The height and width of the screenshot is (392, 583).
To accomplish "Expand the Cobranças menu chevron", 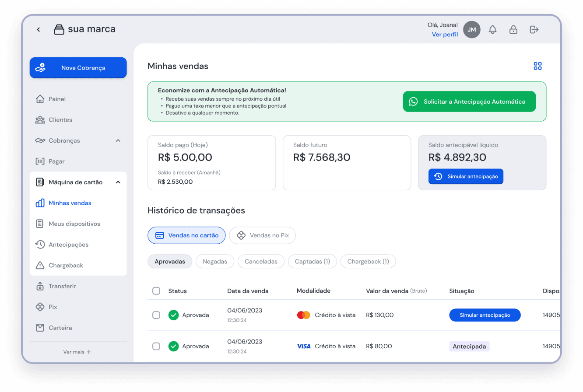I will point(118,140).
